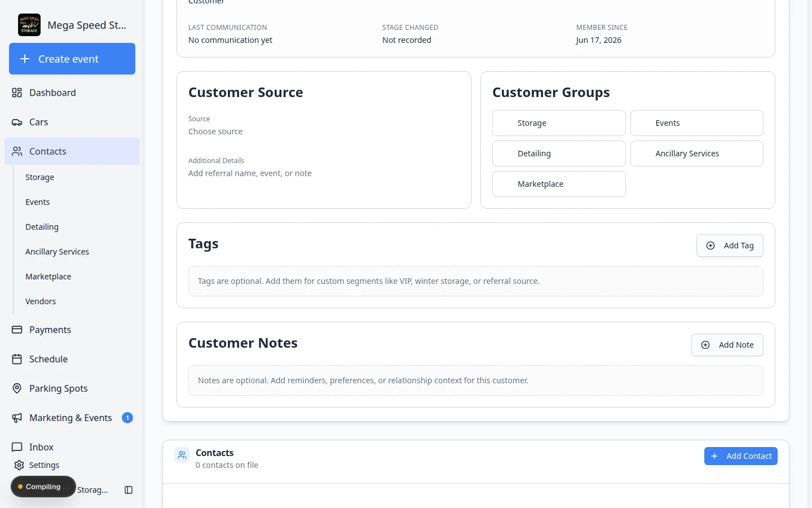812x508 pixels.
Task: Click the Contacts section people icon
Action: (182, 455)
